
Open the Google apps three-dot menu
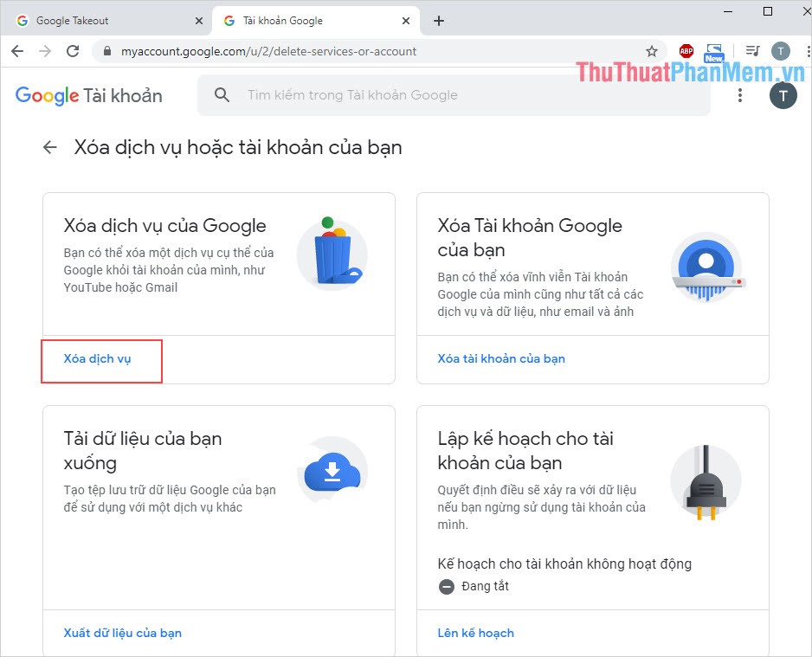[740, 95]
